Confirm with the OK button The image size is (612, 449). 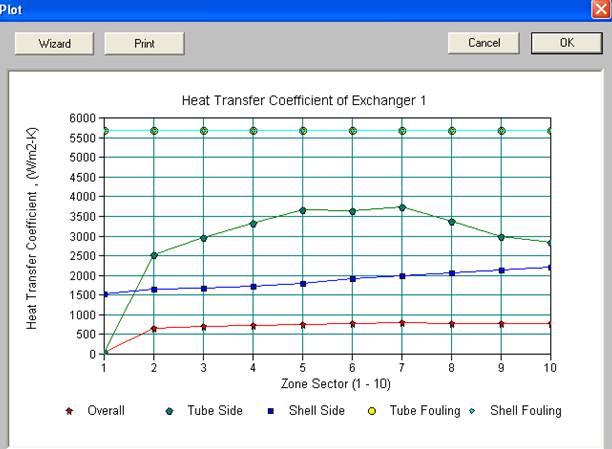tap(567, 43)
